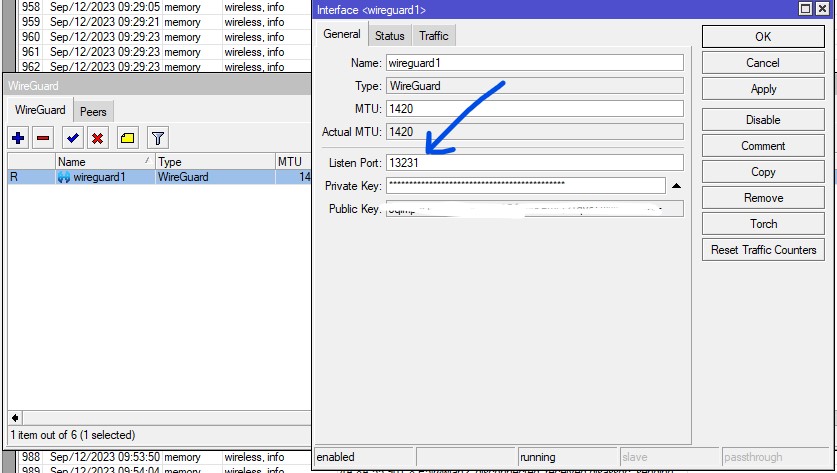837x473 pixels.
Task: Click the Type field showing WireGuard
Action: coord(534,86)
